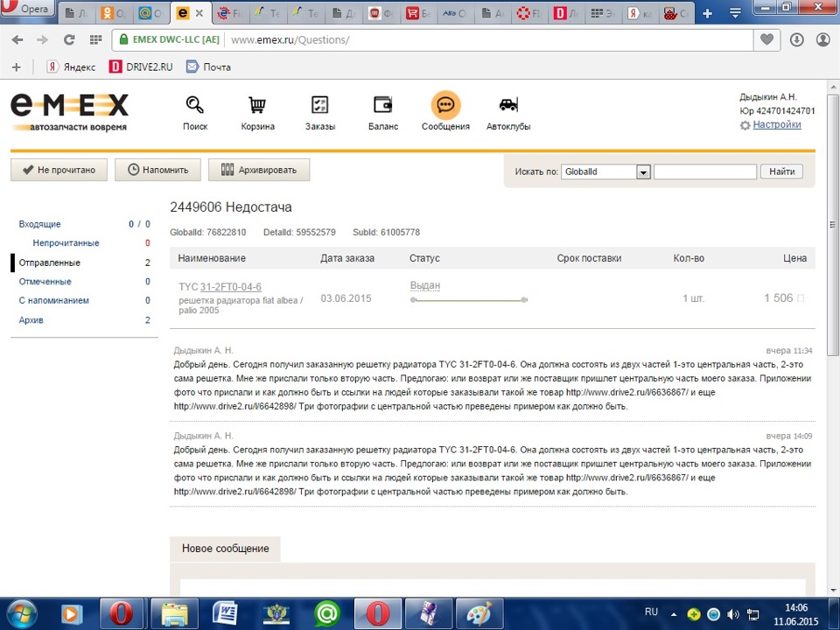Click the address bar URL field
This screenshot has width=840, height=630.
pyautogui.click(x=487, y=39)
